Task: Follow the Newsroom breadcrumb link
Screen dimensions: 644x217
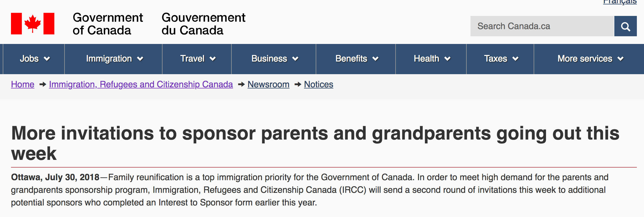Action: pyautogui.click(x=268, y=84)
